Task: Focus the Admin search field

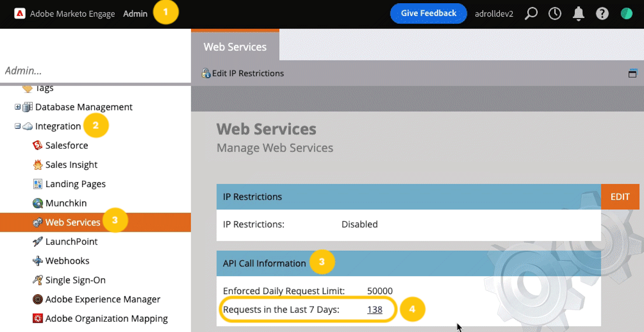Action: coord(95,71)
